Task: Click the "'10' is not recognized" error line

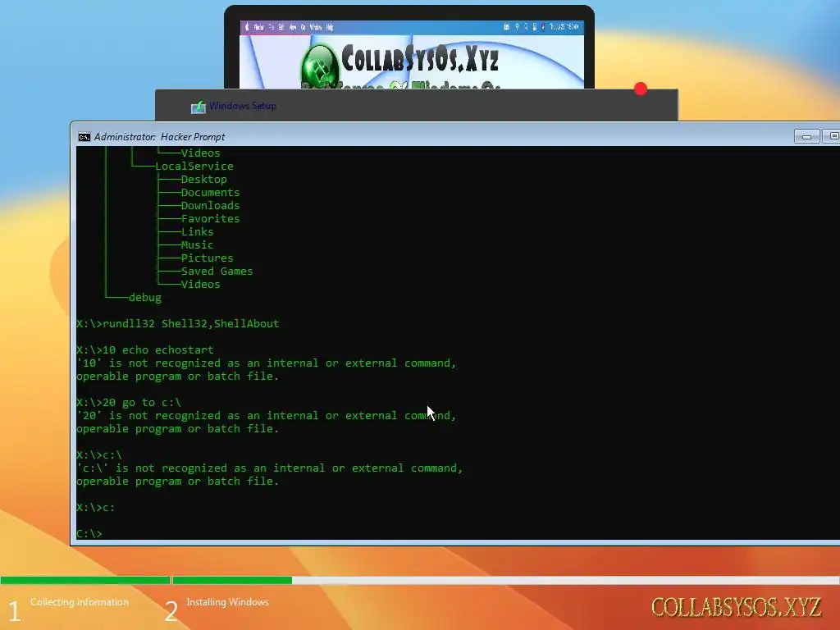Action: 267,363
